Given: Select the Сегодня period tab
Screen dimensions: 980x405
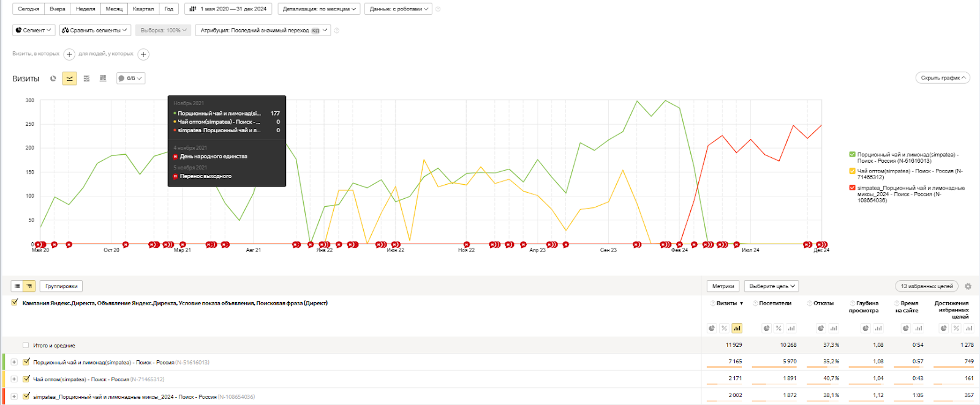Looking at the screenshot, I should (x=29, y=9).
